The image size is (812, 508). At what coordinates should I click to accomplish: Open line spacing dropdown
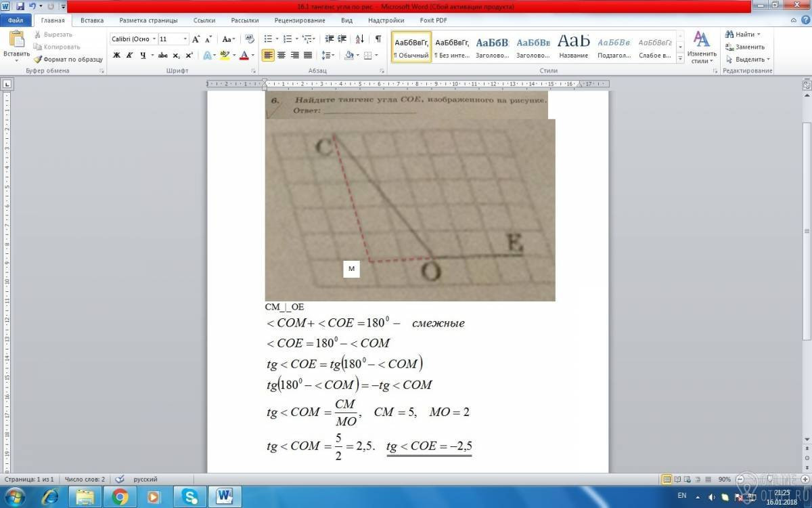pyautogui.click(x=328, y=56)
